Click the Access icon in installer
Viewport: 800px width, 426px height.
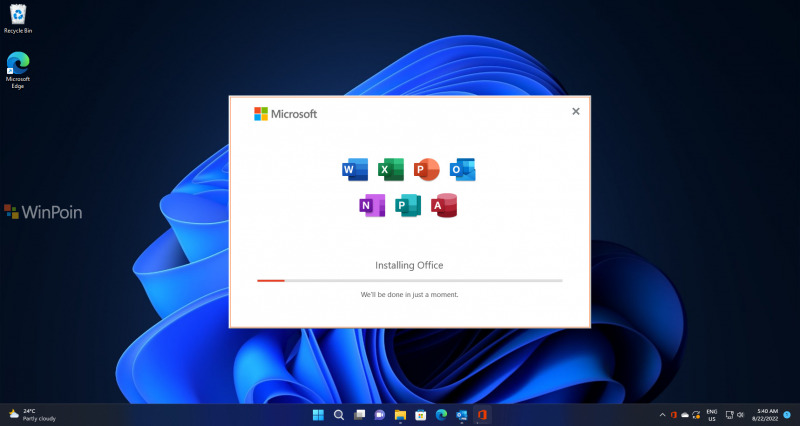(x=443, y=205)
